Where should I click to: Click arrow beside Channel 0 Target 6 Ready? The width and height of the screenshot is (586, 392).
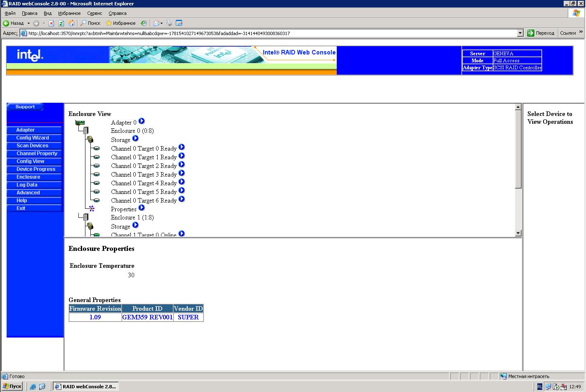click(182, 199)
